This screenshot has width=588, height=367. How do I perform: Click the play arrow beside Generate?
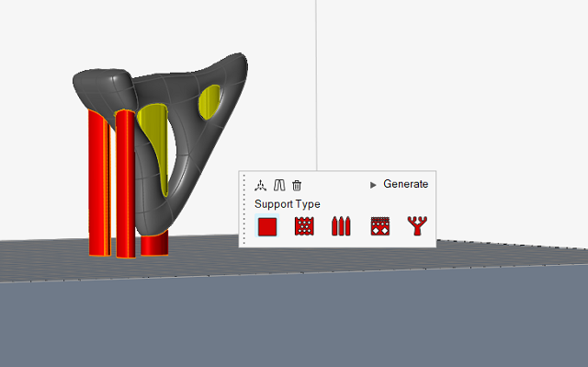pos(373,185)
